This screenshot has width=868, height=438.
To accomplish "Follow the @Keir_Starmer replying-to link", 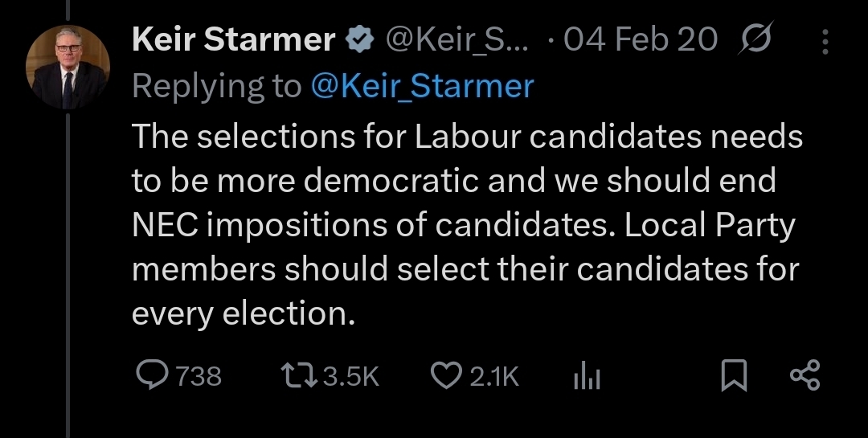I will click(x=422, y=86).
